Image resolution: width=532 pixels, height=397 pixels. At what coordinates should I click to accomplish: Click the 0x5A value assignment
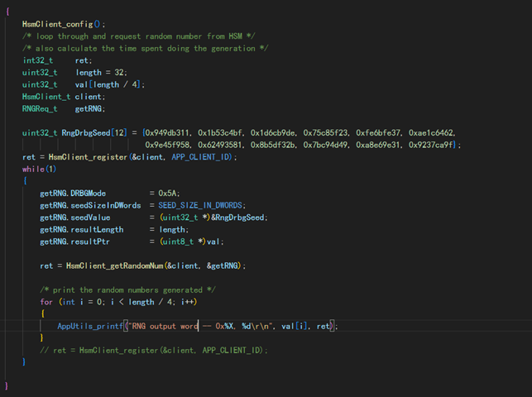[167, 194]
